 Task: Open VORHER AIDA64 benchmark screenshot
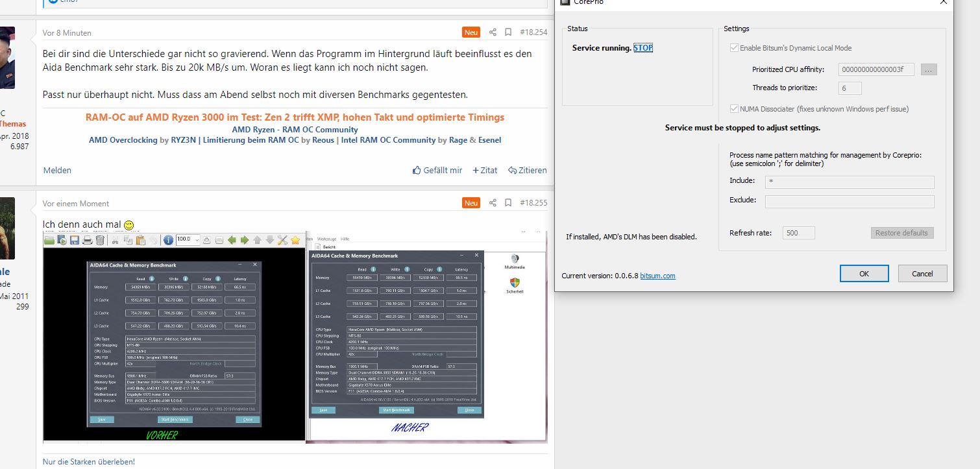pyautogui.click(x=174, y=337)
